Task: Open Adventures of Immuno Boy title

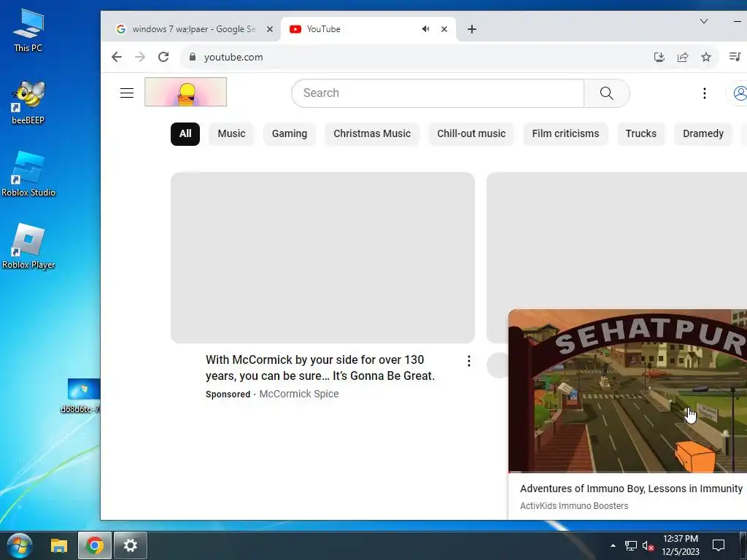Action: click(631, 489)
